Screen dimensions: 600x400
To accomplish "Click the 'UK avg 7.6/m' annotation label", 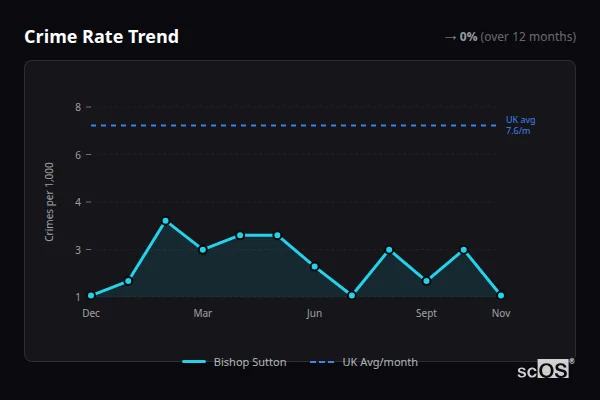I will pyautogui.click(x=520, y=125).
